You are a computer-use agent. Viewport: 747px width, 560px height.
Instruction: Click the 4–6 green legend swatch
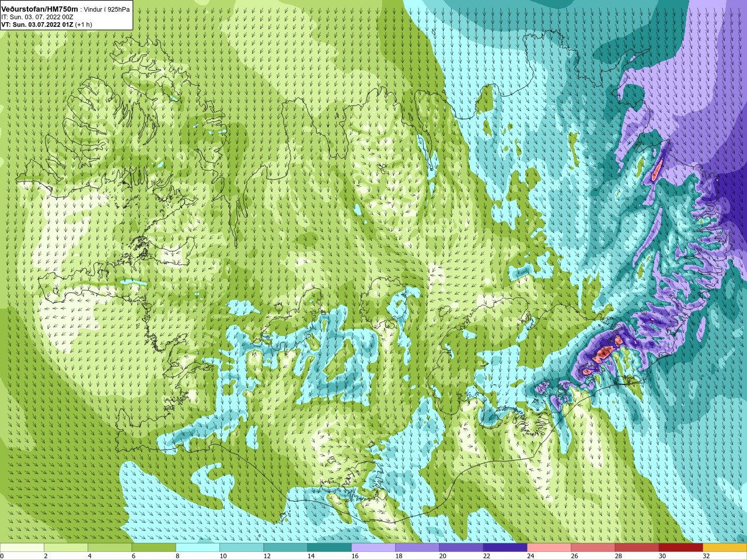[x=110, y=547]
